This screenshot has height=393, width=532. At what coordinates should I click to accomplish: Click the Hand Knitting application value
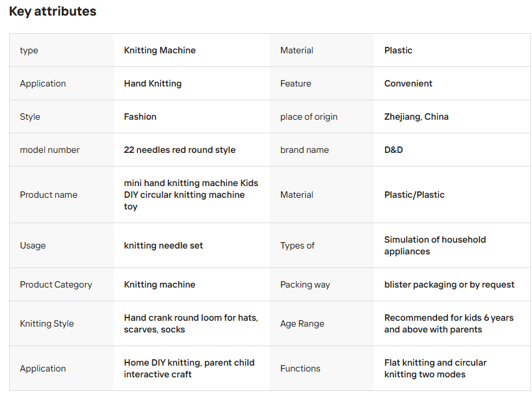(x=153, y=83)
